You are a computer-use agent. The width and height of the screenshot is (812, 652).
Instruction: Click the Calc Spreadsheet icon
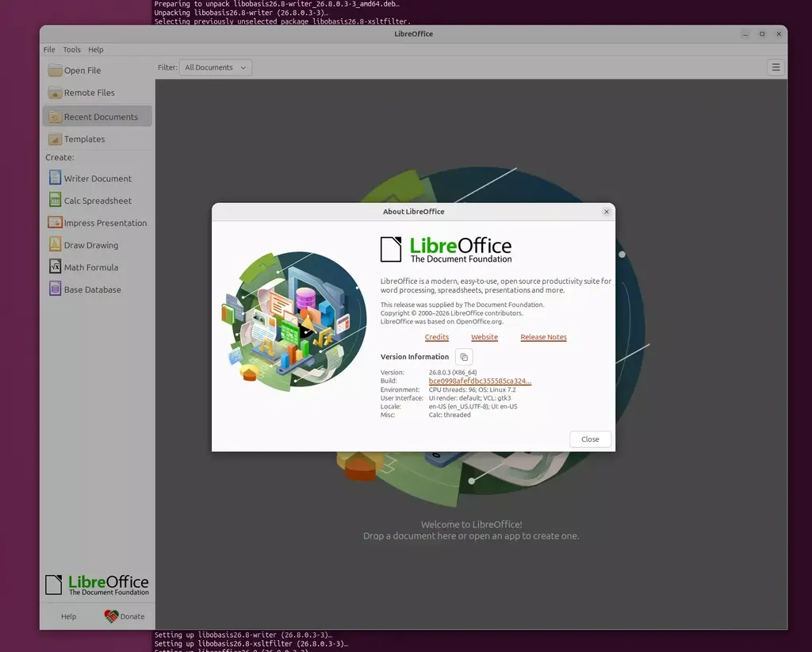click(x=55, y=200)
